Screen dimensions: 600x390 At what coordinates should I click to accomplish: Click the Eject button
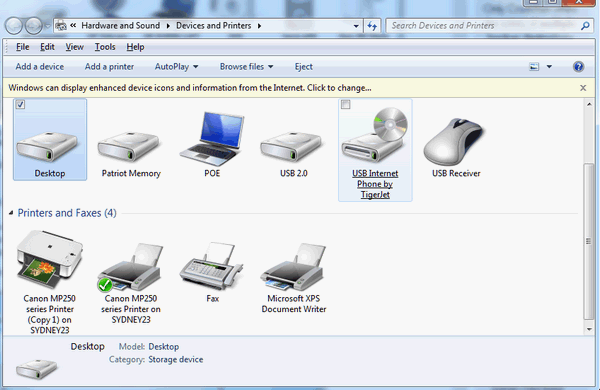(x=303, y=67)
